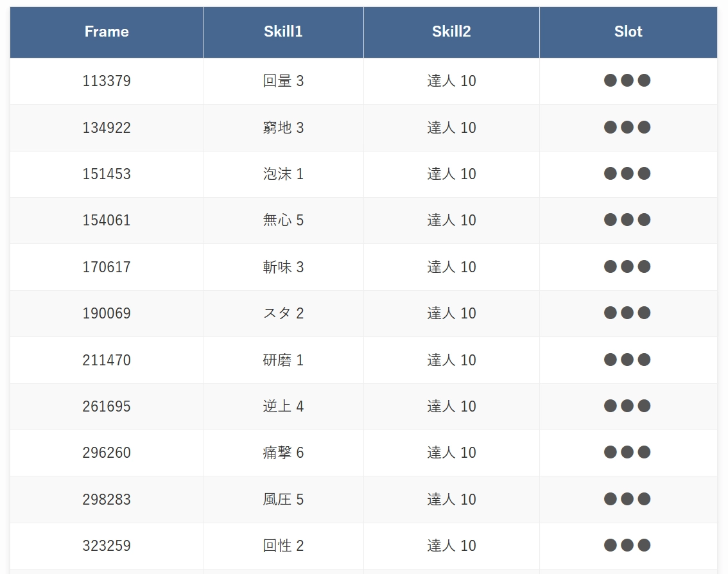Click the 回量 3 skill cell
The image size is (728, 574).
283,81
